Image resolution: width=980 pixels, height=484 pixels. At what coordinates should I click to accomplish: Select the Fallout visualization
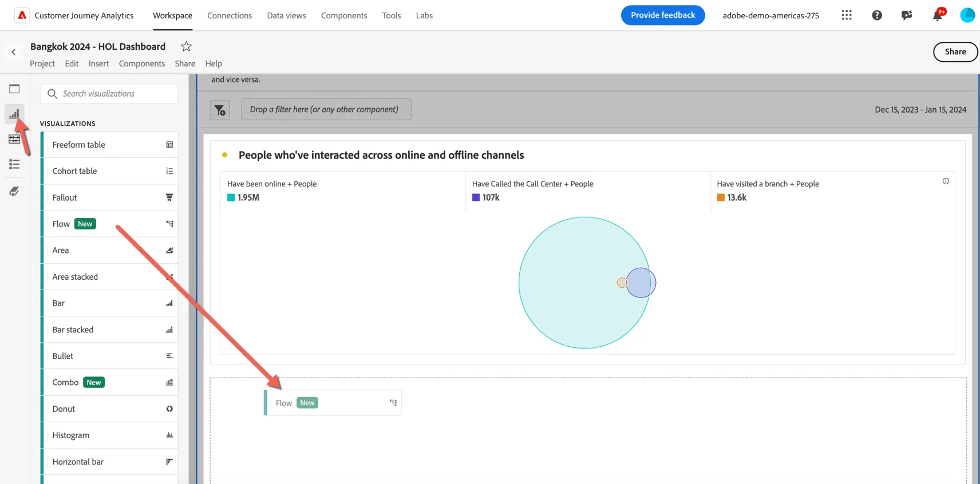click(x=110, y=197)
